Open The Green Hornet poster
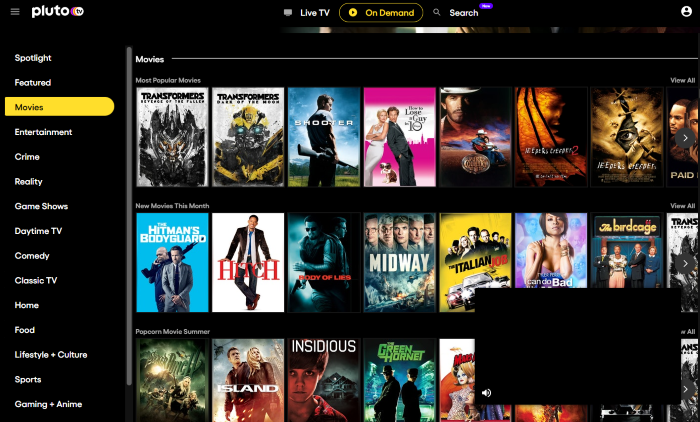700x422 pixels. [400, 380]
